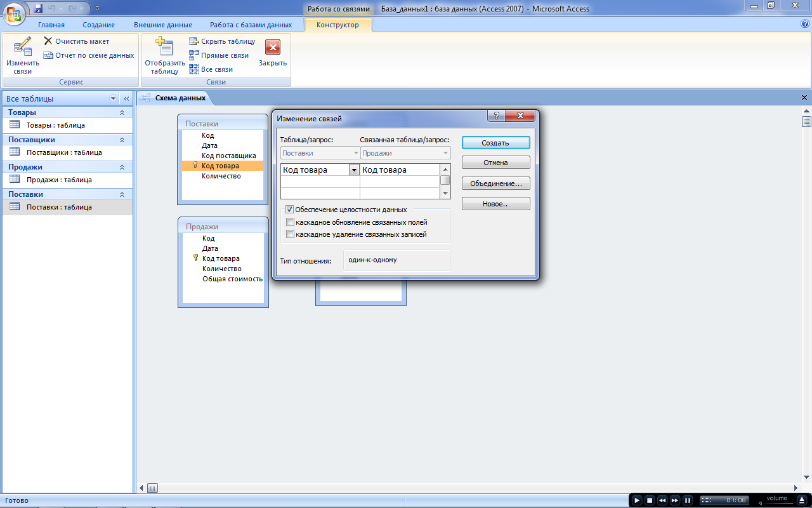Screen dimensions: 812x508
Task: Click the Объединение... button
Action: (495, 184)
